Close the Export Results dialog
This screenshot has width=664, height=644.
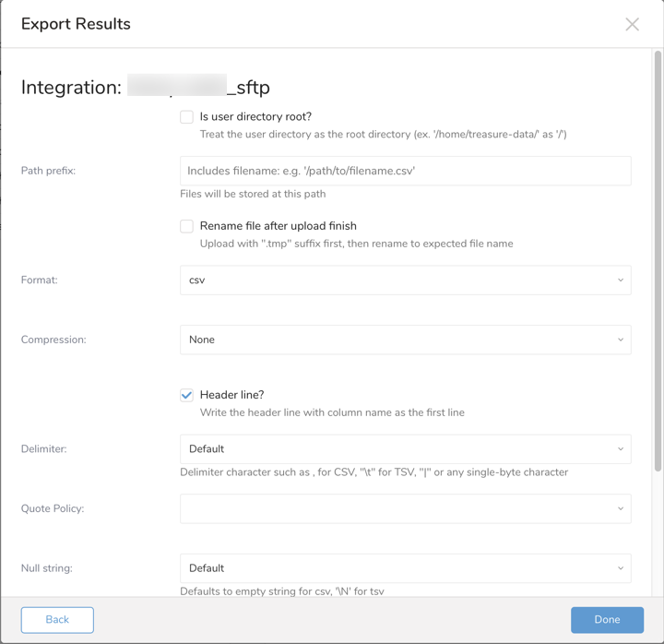[x=632, y=25]
